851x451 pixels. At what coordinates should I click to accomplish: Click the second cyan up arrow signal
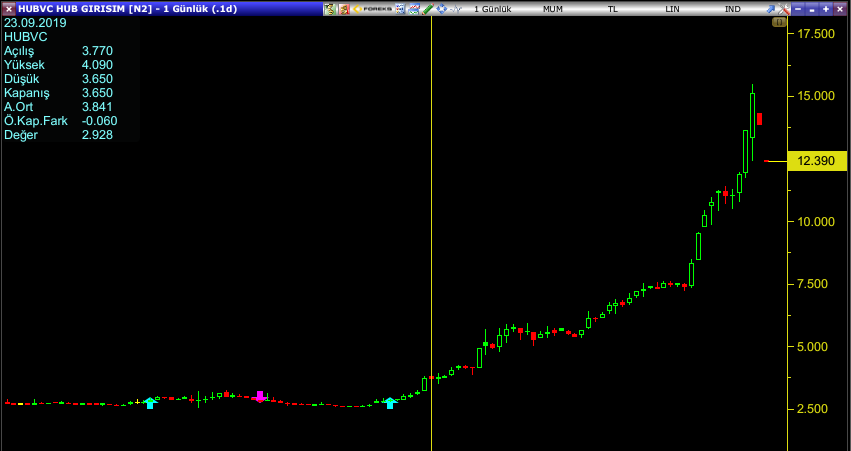(x=390, y=403)
